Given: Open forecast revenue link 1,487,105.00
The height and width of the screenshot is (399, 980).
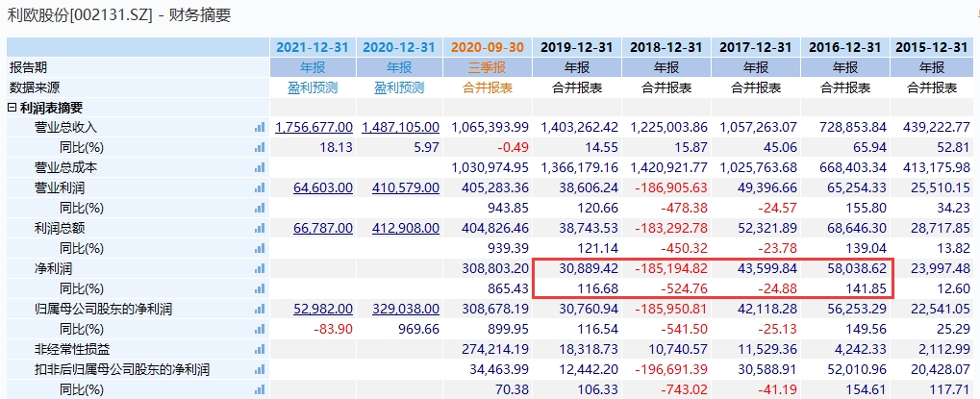Looking at the screenshot, I should coord(401,127).
